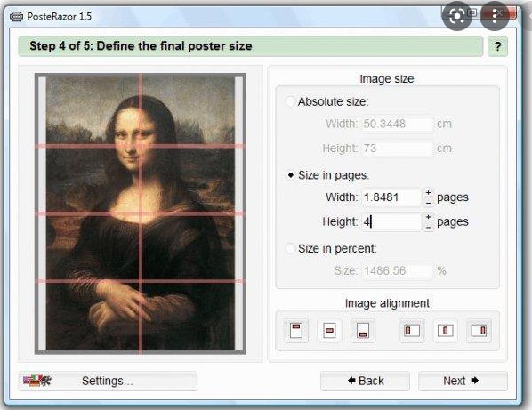Click the Mona Lisa poster preview
The height and width of the screenshot is (410, 532).
(x=141, y=213)
